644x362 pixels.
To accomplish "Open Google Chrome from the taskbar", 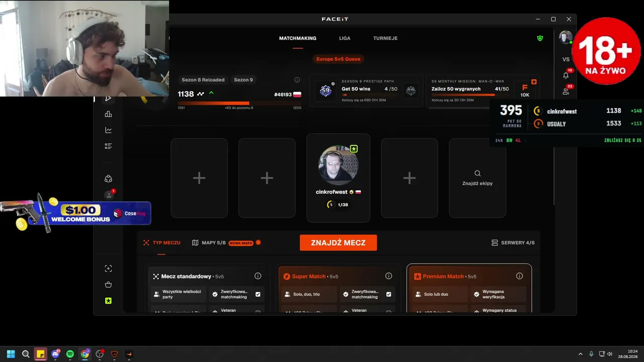I will point(85,354).
